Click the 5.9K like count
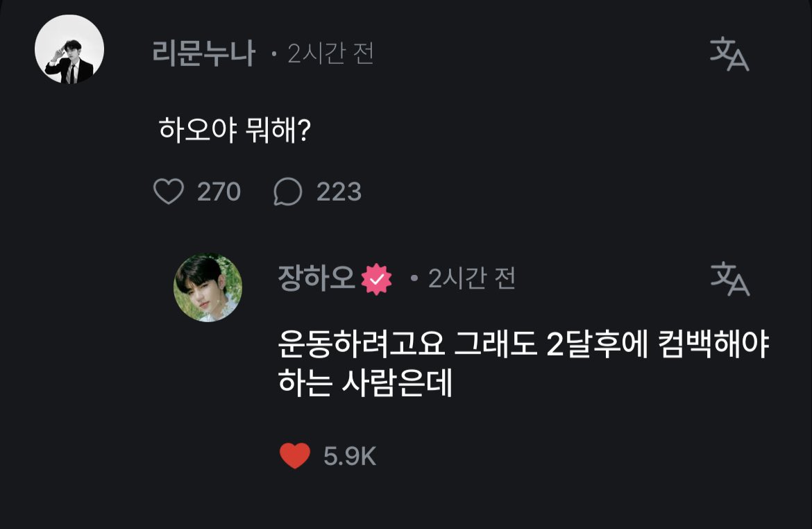 [350, 457]
